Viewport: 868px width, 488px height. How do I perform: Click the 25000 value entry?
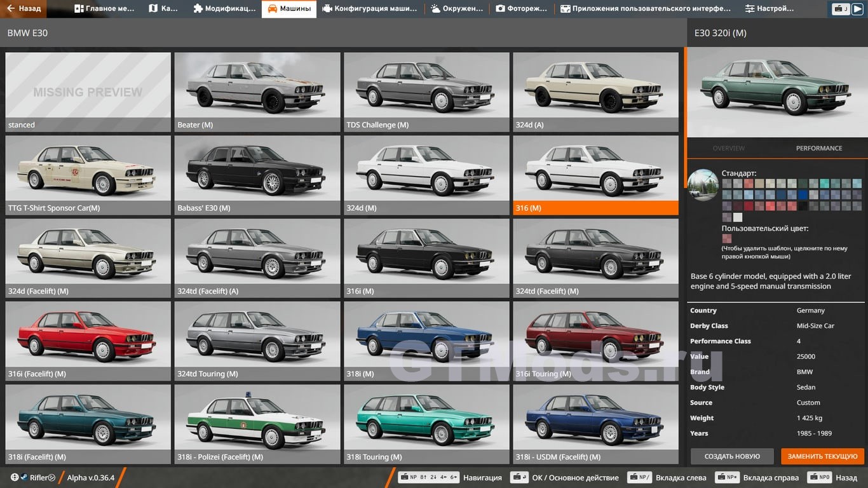click(x=806, y=356)
